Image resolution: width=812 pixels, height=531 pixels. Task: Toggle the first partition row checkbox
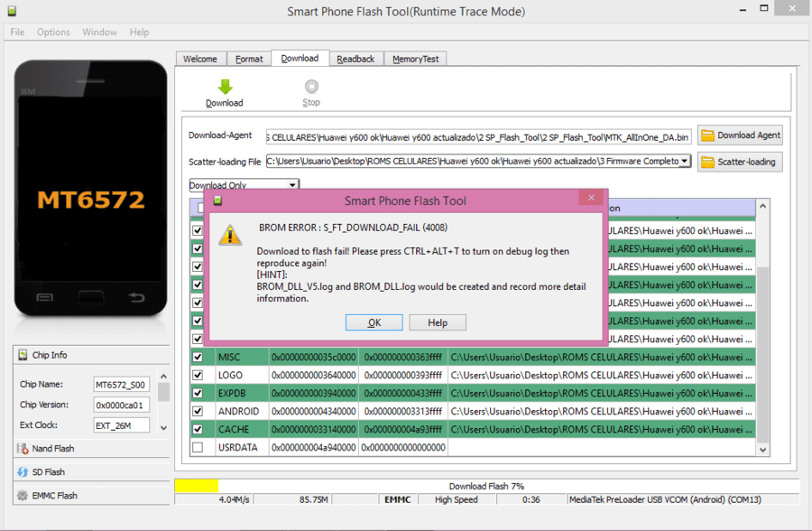click(x=198, y=230)
